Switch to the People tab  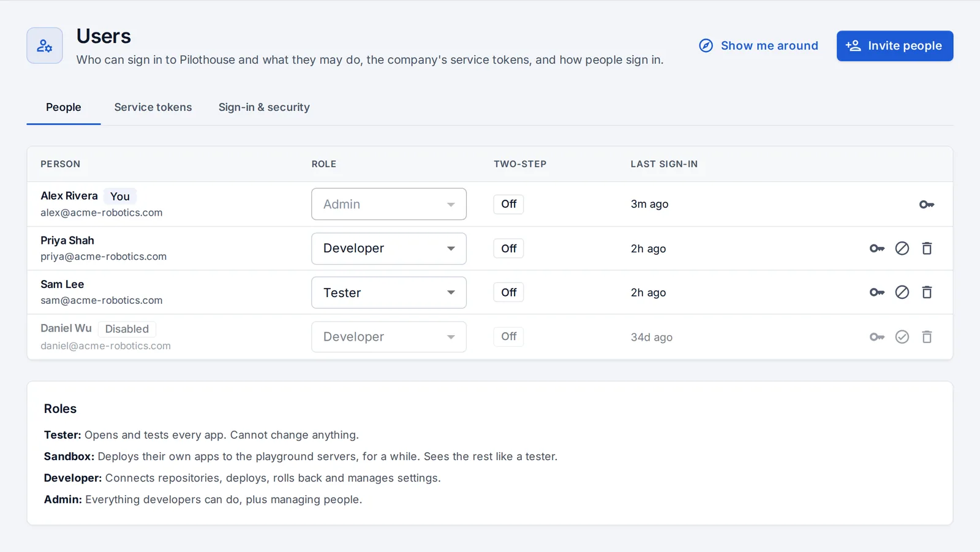(63, 107)
